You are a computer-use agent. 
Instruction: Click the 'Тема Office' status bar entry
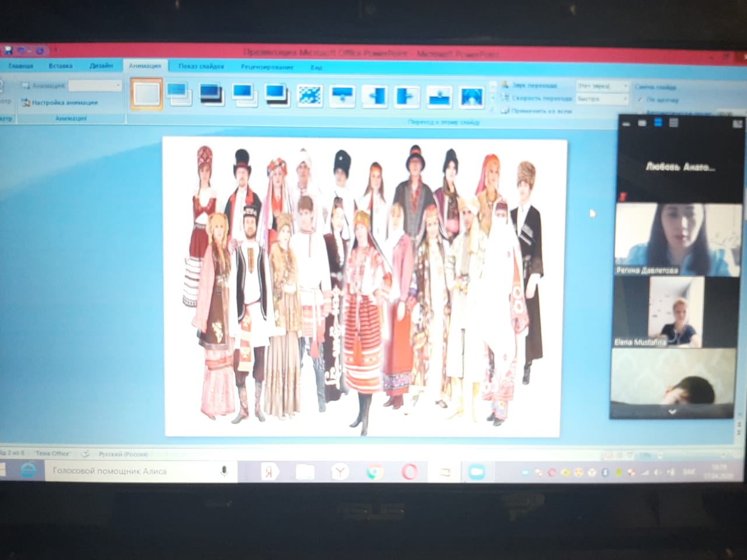(x=51, y=453)
